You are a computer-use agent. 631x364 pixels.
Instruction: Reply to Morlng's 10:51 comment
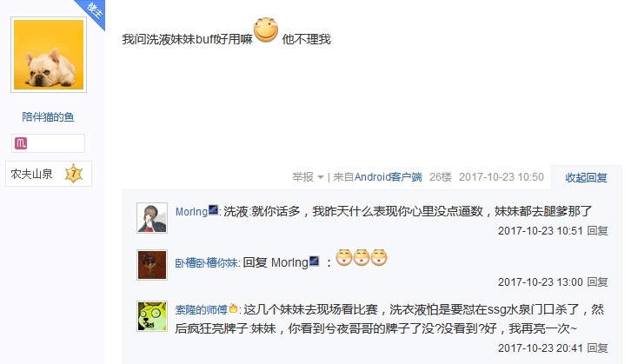coord(597,231)
